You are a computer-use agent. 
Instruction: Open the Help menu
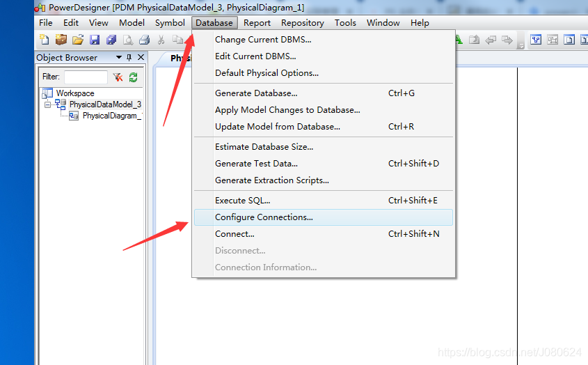coord(420,23)
